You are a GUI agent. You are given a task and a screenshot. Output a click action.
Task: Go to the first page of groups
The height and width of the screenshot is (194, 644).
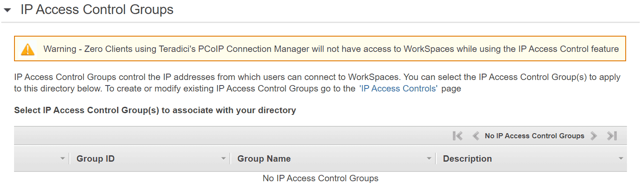click(x=458, y=136)
